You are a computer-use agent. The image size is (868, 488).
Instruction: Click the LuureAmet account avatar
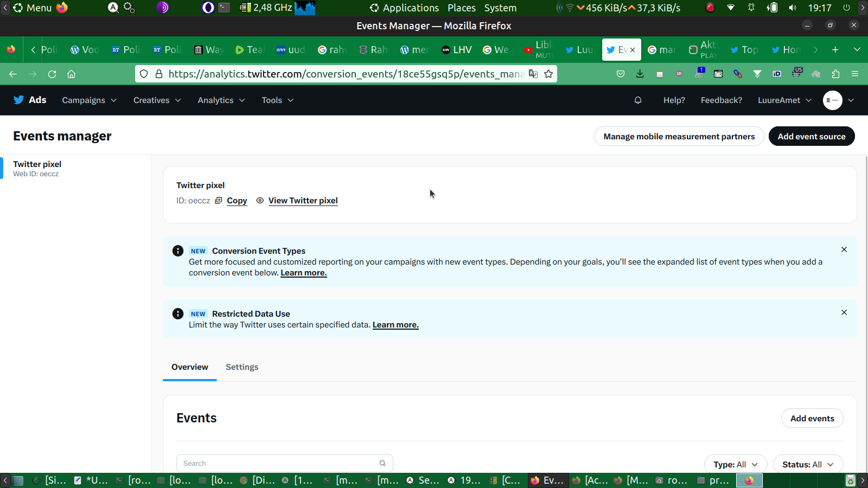click(x=832, y=100)
